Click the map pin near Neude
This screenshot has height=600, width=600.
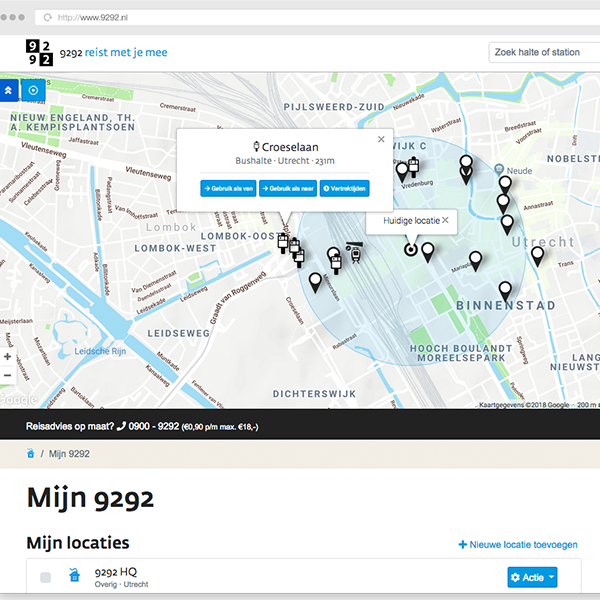point(505,186)
